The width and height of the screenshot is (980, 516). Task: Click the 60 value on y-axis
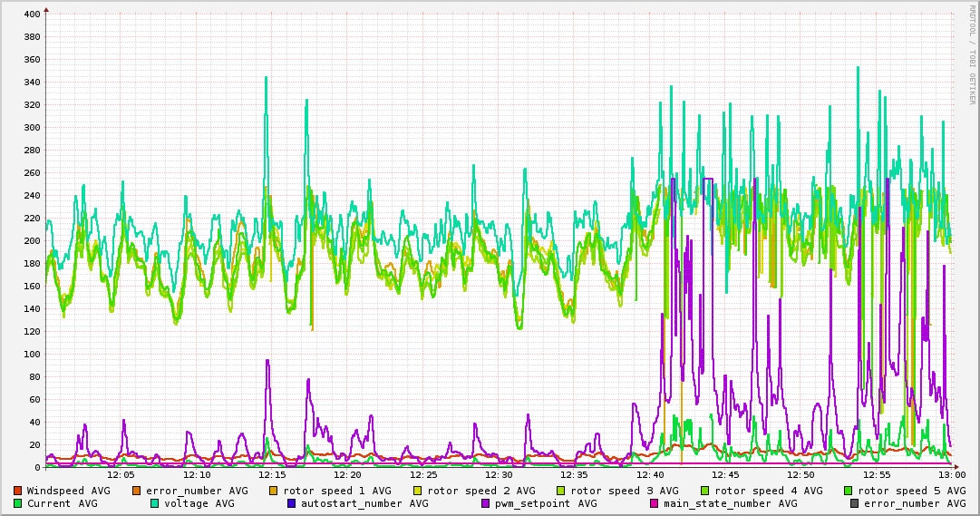point(35,399)
